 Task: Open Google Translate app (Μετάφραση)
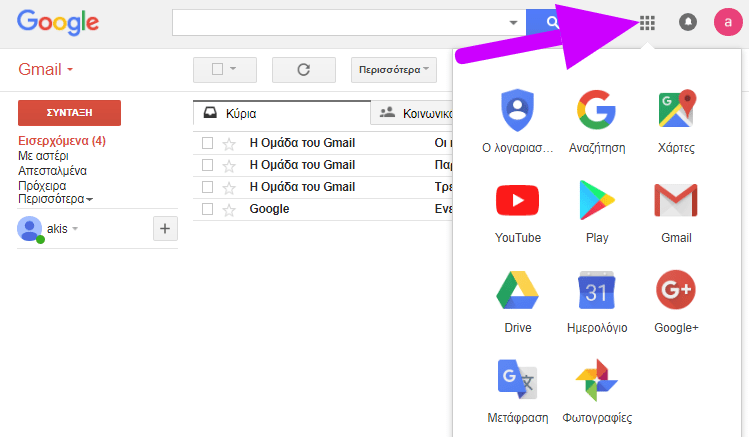coord(517,379)
